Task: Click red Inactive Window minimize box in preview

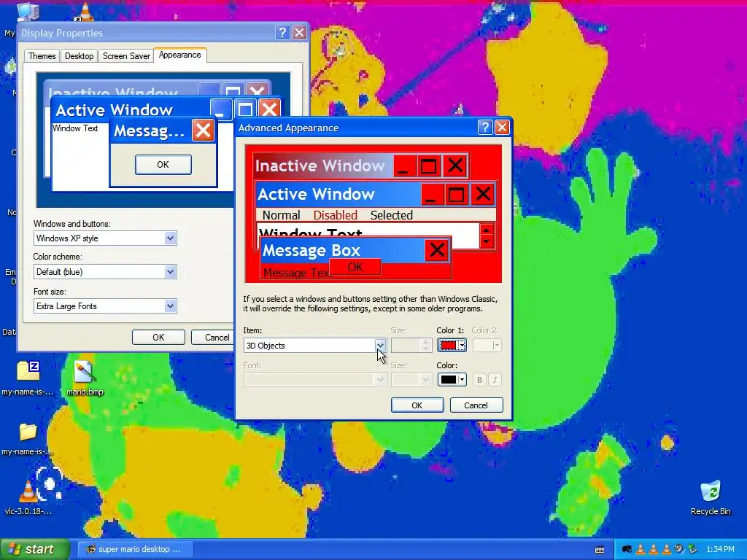Action: pos(403,166)
